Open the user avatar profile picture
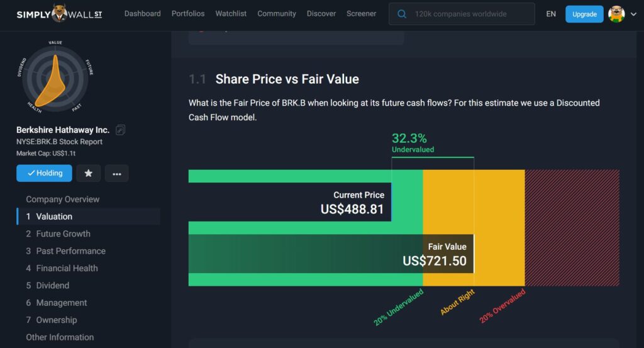644x348 pixels. coord(616,14)
